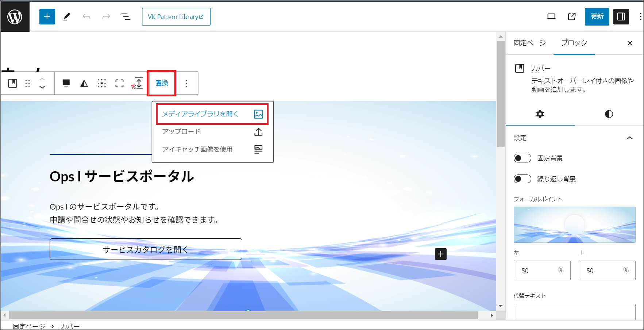Image resolution: width=644 pixels, height=330 pixels.
Task: Click the Ops I のサービスポータルです。 text line
Action: point(104,207)
